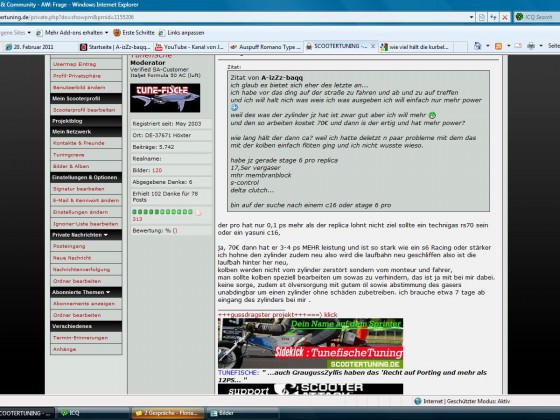Switch to the Startseite A-izZz-baqq tab
This screenshot has height=420, width=560.
pos(115,47)
